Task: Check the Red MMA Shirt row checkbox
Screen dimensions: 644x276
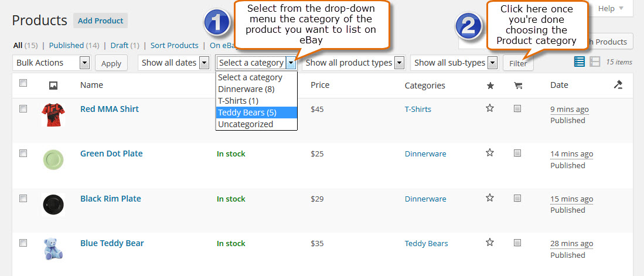Action: coord(23,109)
